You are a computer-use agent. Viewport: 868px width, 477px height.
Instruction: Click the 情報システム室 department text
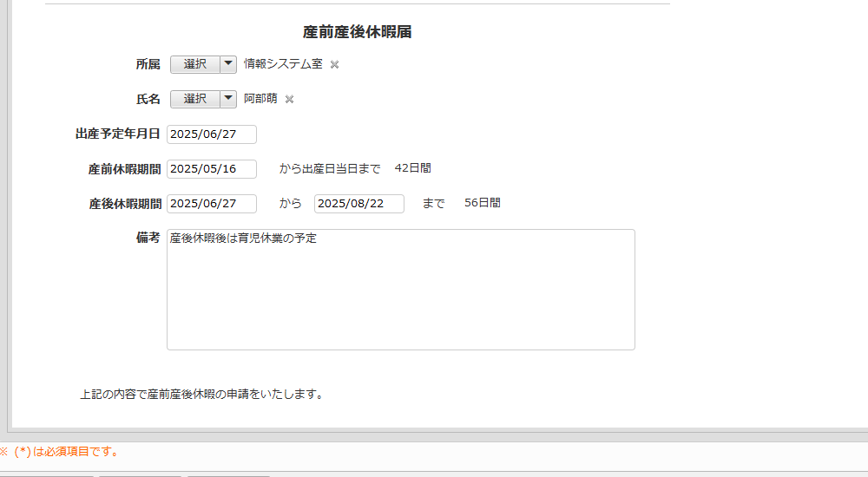(283, 64)
